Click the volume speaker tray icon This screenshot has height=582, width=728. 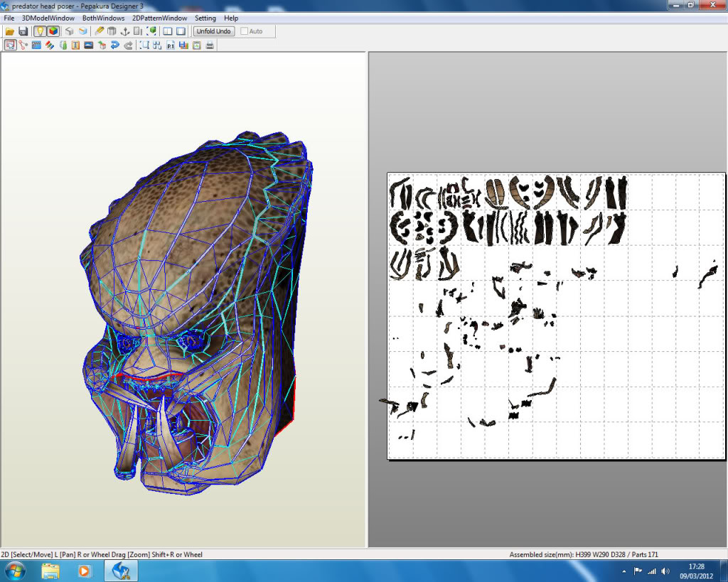click(x=665, y=571)
